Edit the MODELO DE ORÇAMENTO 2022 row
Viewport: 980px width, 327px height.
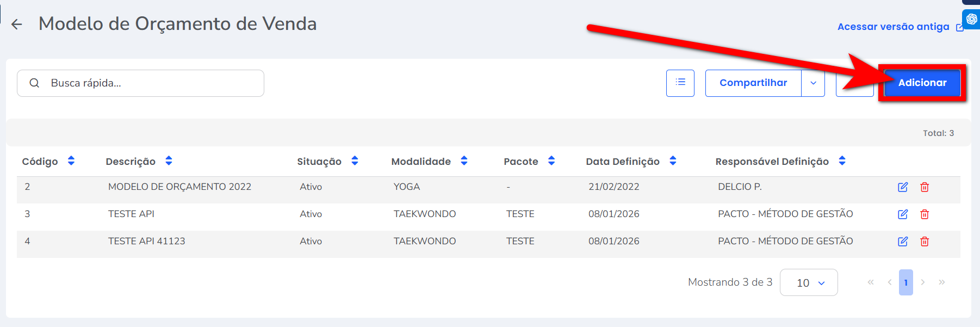pos(902,187)
